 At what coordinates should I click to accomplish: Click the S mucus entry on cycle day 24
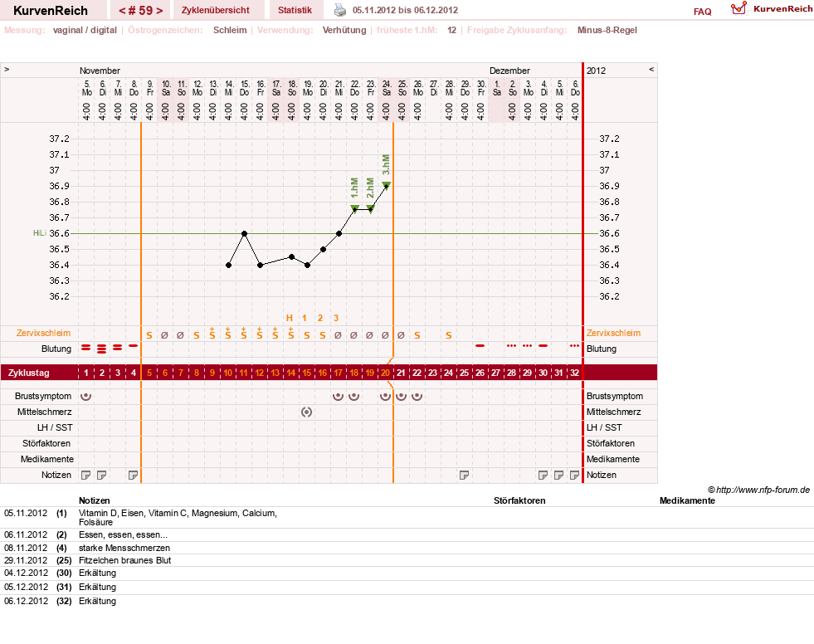point(449,335)
